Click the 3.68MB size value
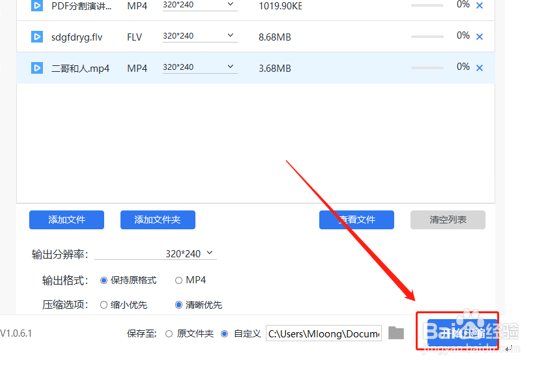Screen dimensions: 551x368 pos(275,68)
